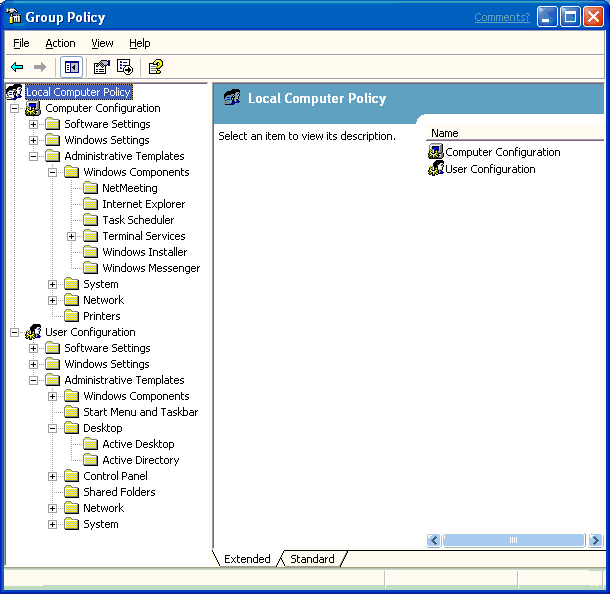Click the Computer Configuration icon in the tree

[33, 108]
